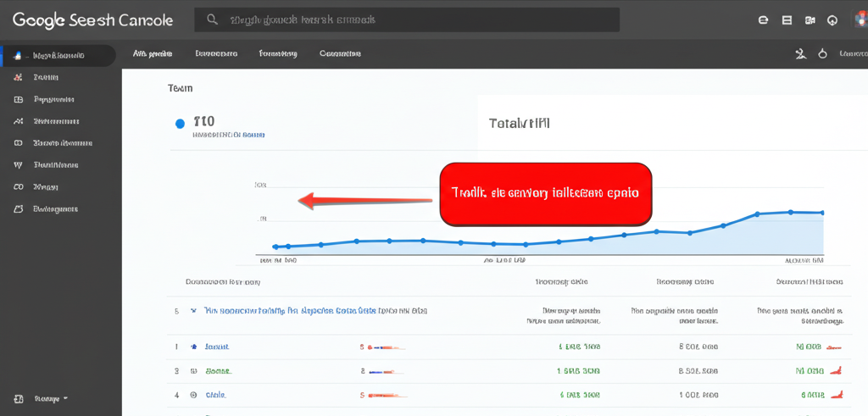Click the green link in table row 3
Viewport: 868px width, 416px height.
(218, 371)
